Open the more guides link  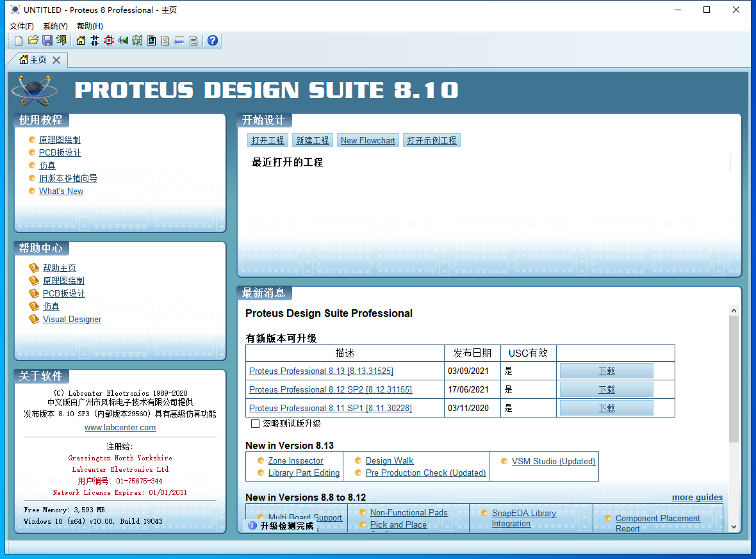(x=697, y=498)
